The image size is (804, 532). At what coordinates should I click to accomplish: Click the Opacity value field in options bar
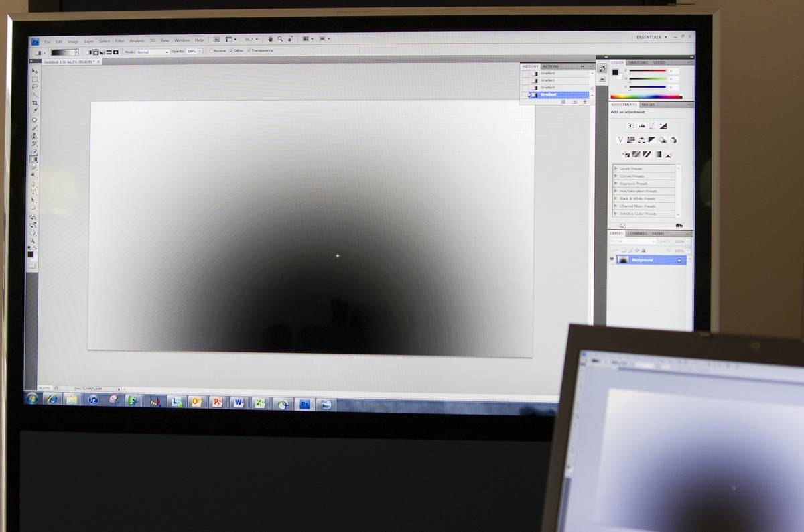tap(192, 51)
